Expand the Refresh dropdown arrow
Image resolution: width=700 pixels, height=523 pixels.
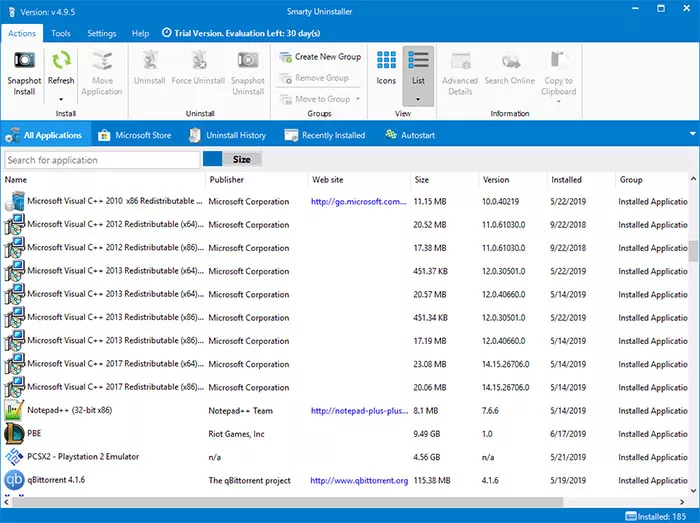point(61,99)
